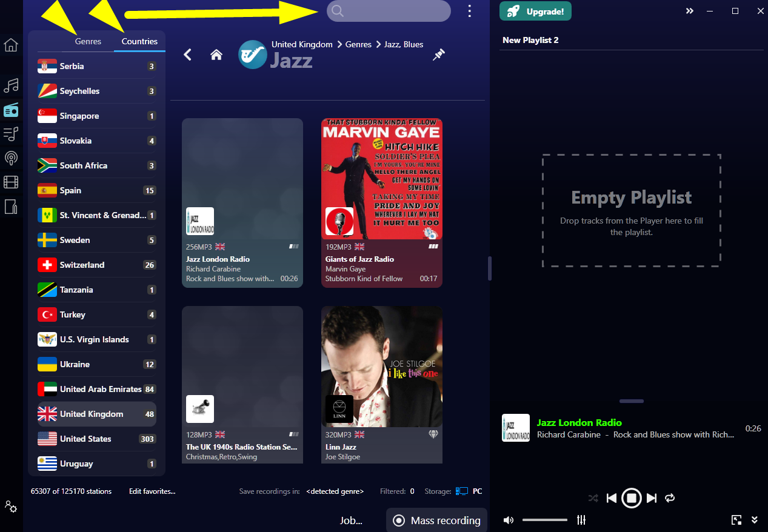The width and height of the screenshot is (768, 532).
Task: Select Slovakia in country list
Action: click(97, 141)
